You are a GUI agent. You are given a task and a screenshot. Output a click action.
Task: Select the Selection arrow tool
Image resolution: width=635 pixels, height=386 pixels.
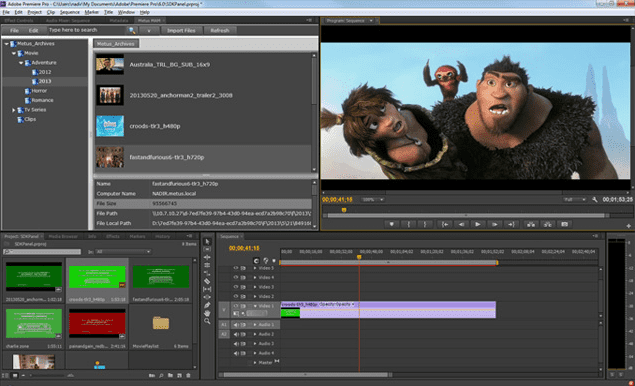[207, 241]
